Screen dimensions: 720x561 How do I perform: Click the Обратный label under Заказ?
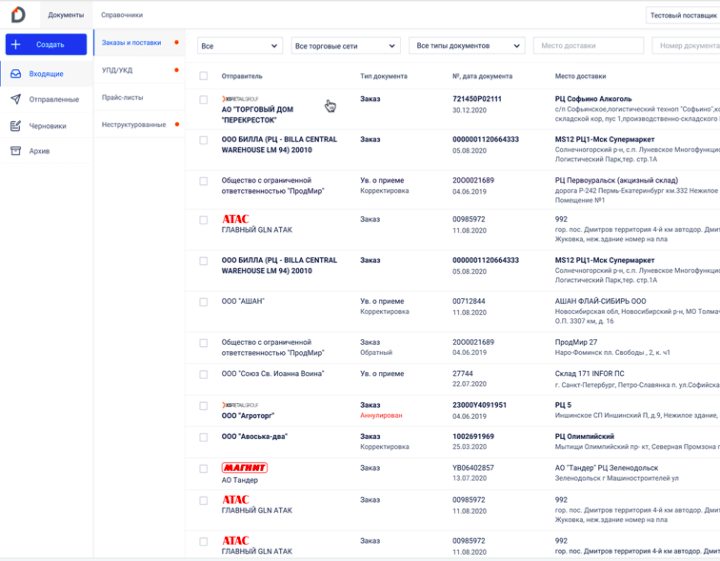(x=376, y=353)
